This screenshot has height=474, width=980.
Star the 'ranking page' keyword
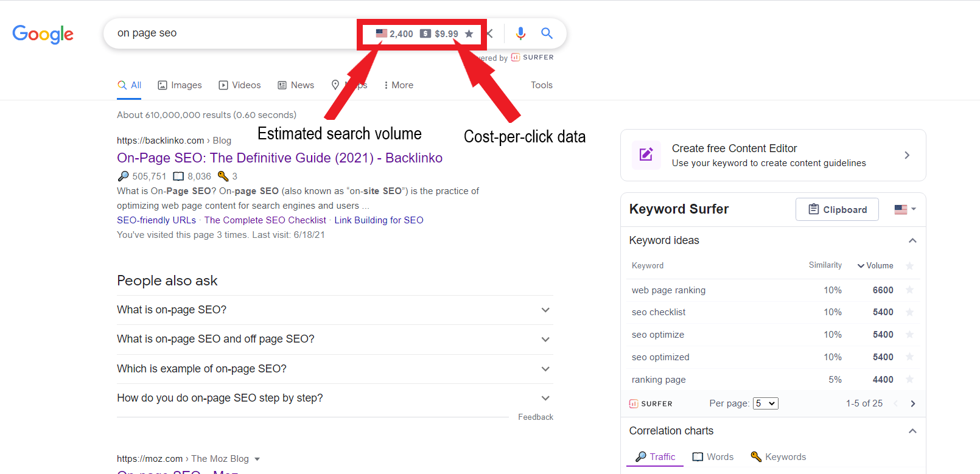(x=910, y=380)
